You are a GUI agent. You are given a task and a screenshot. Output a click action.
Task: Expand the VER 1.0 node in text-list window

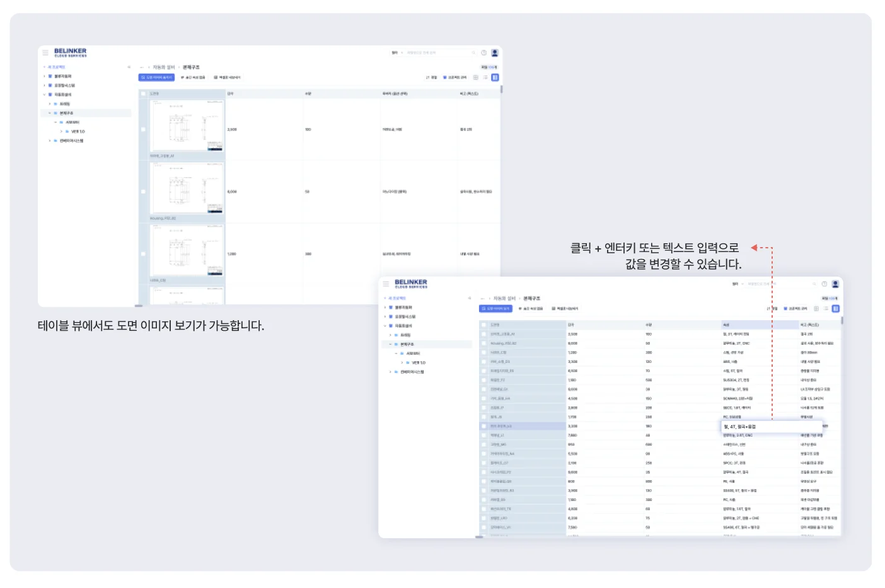[x=402, y=363]
